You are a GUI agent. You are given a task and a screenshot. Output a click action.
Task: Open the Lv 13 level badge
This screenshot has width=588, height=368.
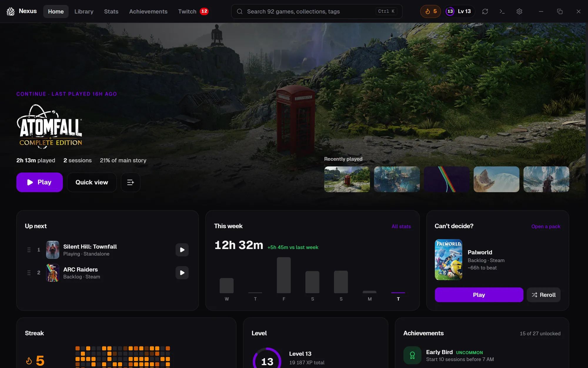[459, 11]
